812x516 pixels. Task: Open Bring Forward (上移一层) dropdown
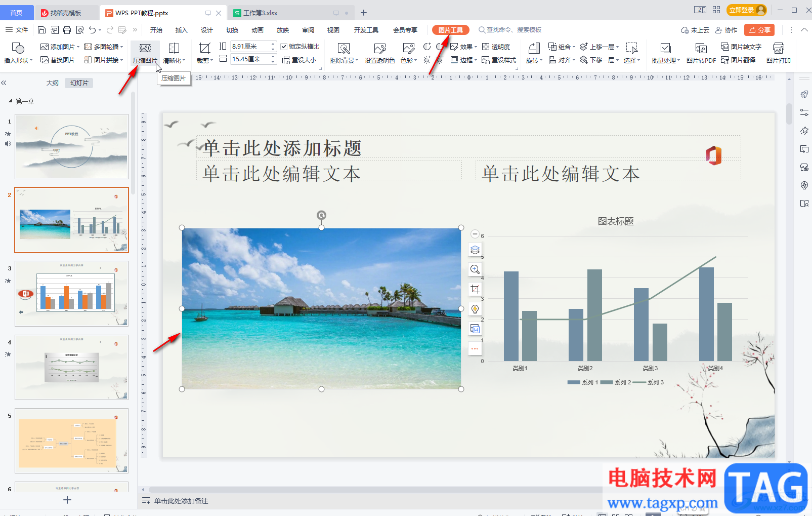point(599,47)
